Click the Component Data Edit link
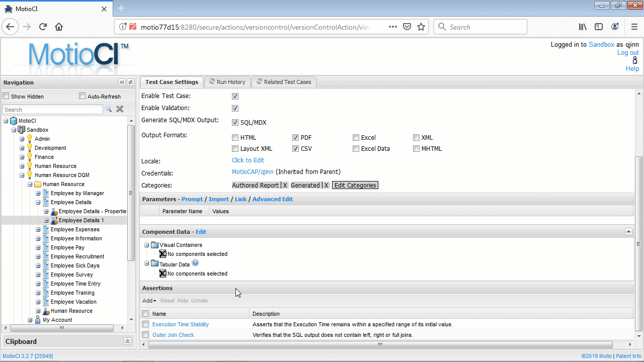 (201, 232)
